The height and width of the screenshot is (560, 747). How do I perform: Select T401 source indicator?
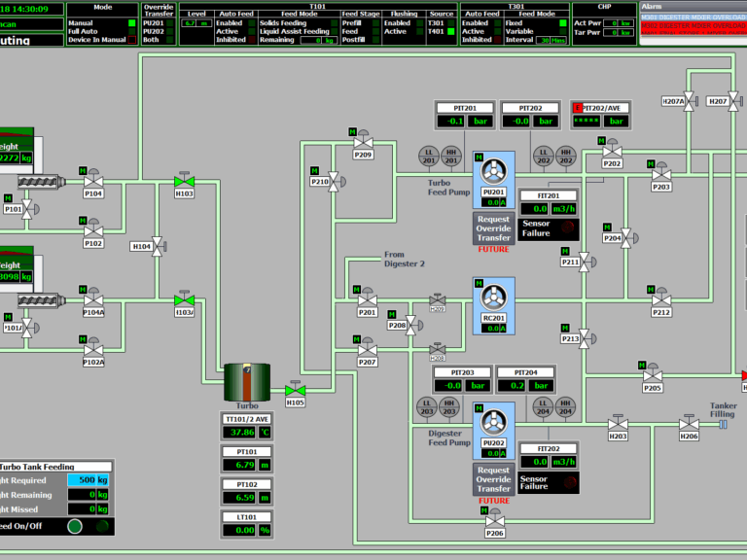pos(450,31)
